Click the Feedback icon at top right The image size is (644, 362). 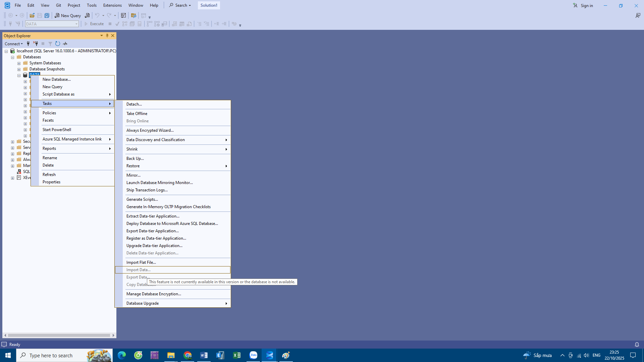[638, 15]
